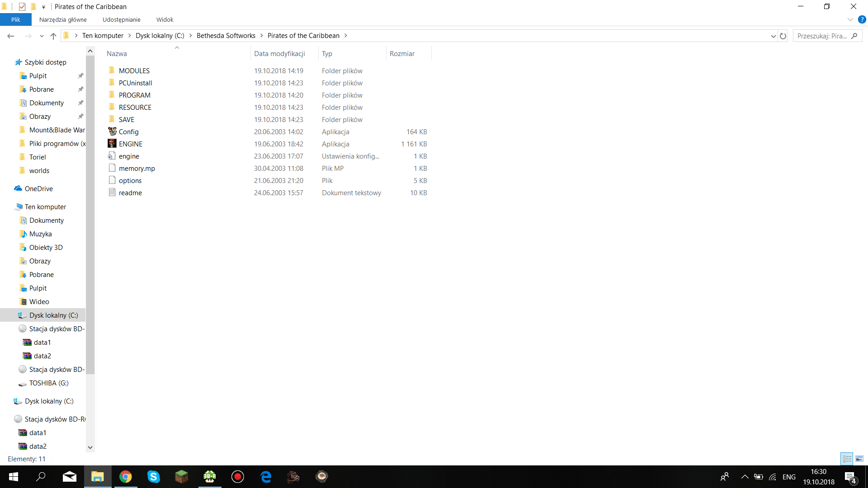Open address bar history dropdown

(x=773, y=36)
